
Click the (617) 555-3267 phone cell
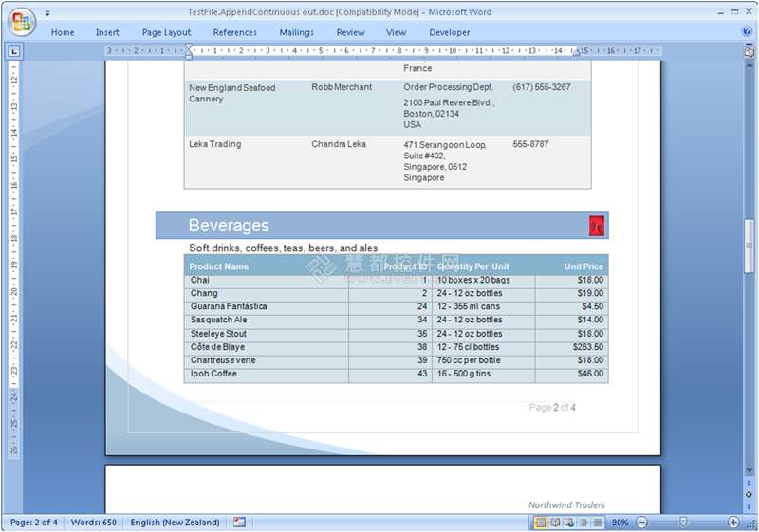tap(542, 87)
